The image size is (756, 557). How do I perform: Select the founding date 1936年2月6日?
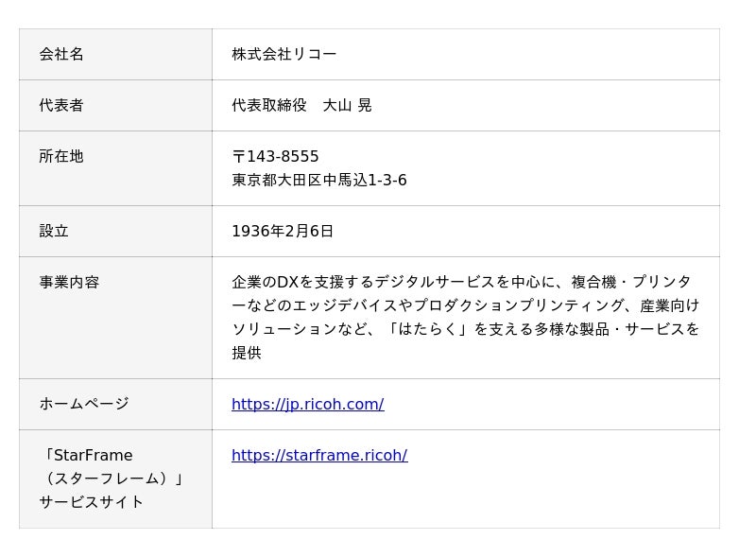pyautogui.click(x=283, y=232)
